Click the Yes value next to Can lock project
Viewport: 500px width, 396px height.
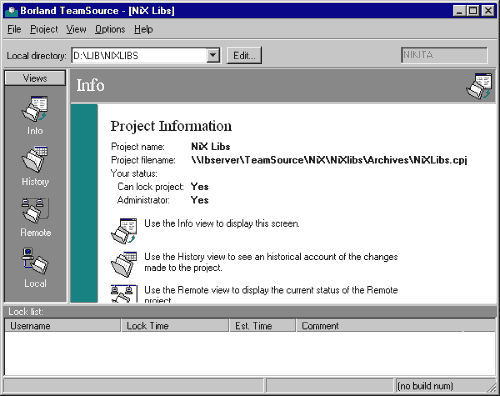200,187
